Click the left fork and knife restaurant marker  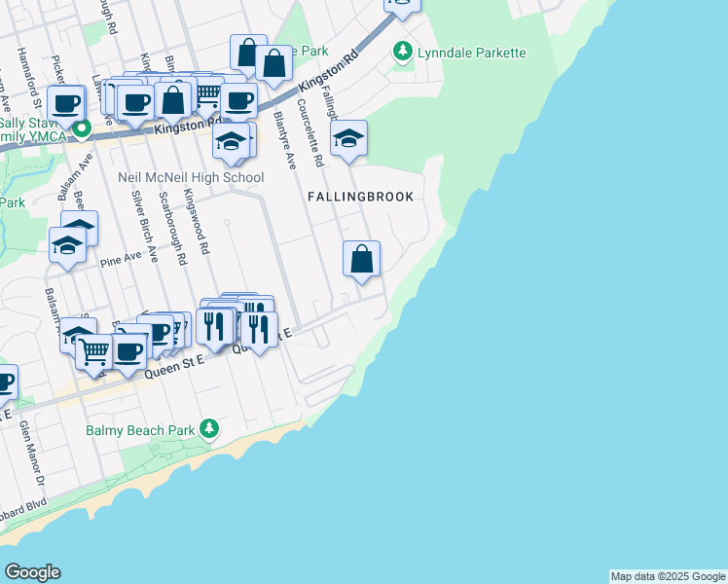[x=214, y=330]
